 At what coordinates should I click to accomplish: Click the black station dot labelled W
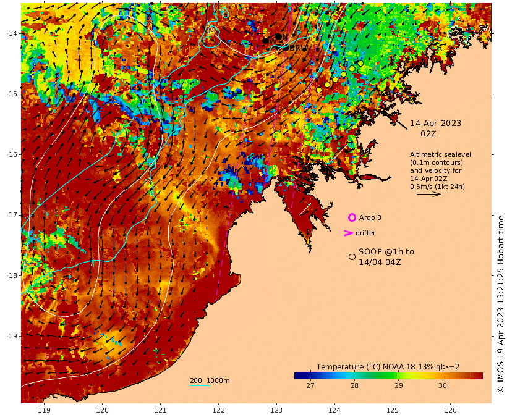(265, 41)
